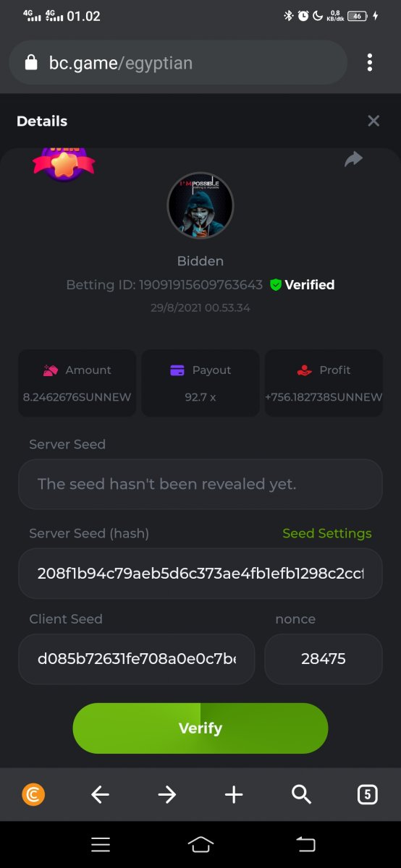Open a new tab with plus icon
The height and width of the screenshot is (868, 401).
click(x=234, y=795)
